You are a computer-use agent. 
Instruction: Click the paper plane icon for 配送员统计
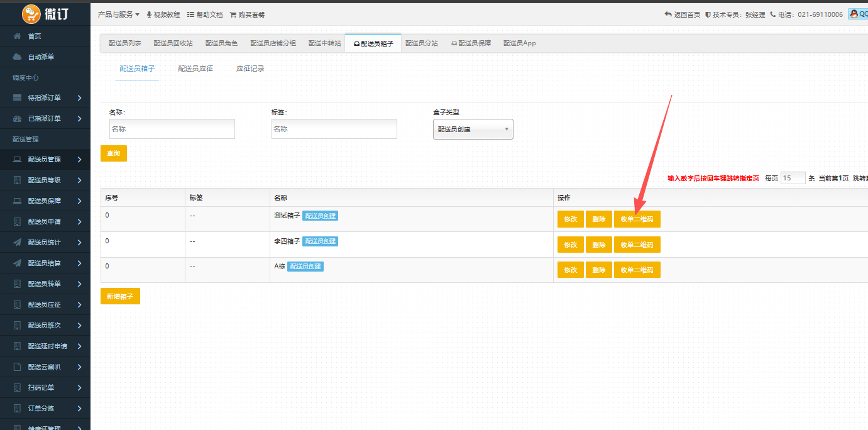pyautogui.click(x=18, y=243)
